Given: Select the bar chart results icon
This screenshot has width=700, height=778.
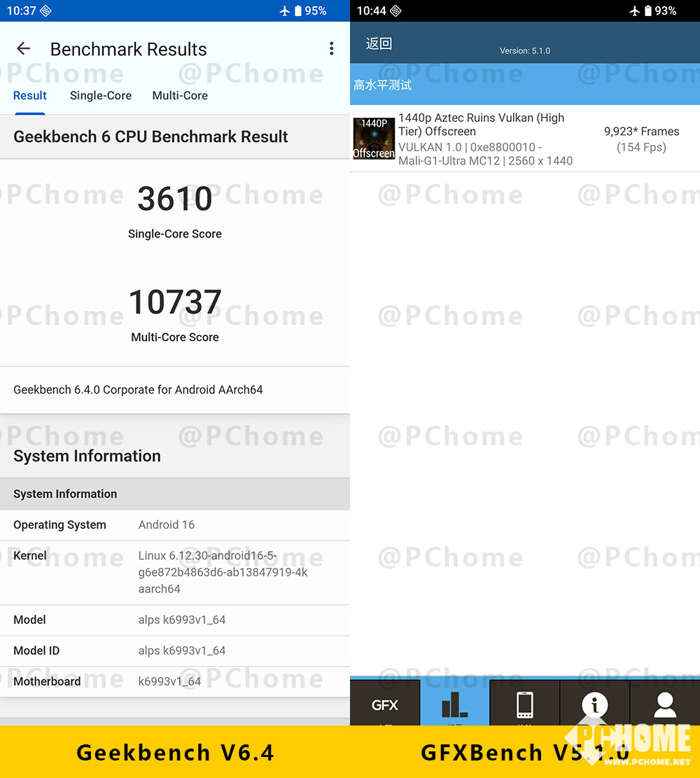Looking at the screenshot, I should [x=455, y=704].
